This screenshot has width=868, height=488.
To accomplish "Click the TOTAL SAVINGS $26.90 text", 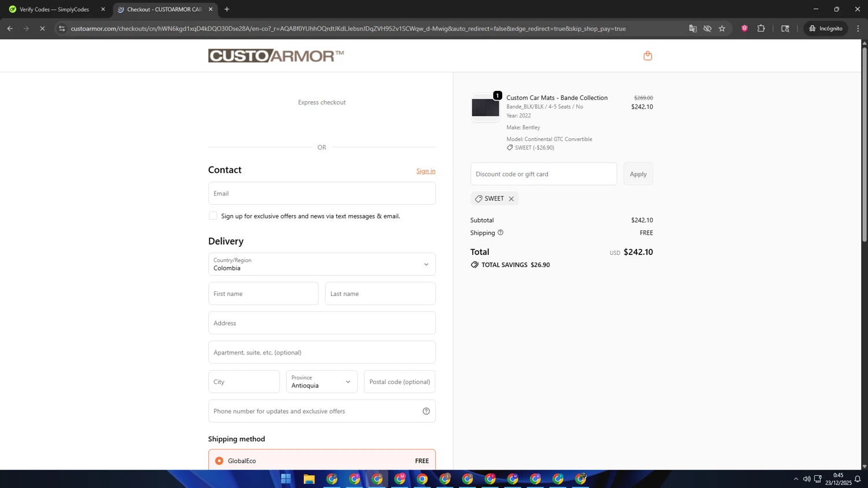I will 516,265.
